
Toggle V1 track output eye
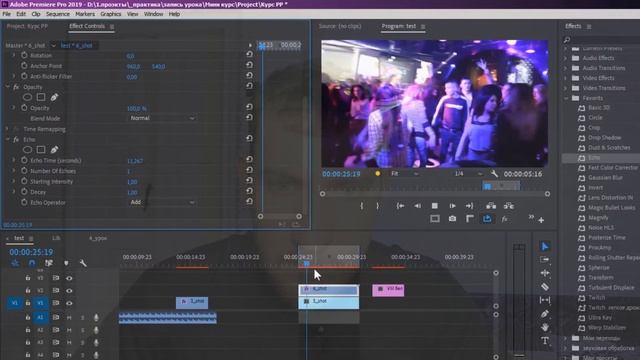[69, 303]
